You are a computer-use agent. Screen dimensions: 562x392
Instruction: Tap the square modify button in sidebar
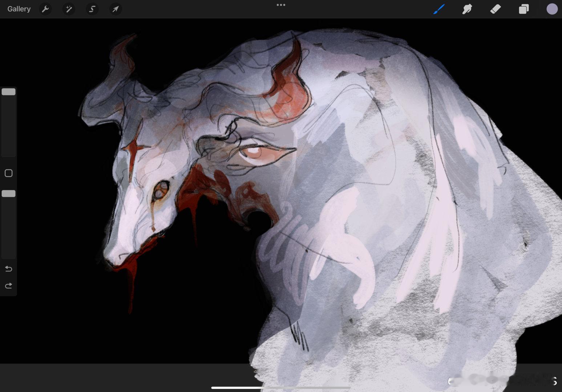click(8, 173)
